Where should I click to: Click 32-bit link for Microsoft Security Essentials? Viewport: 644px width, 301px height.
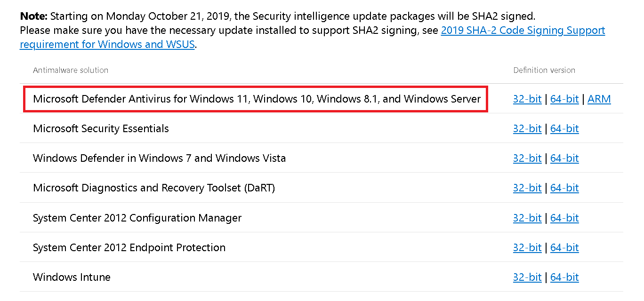(x=527, y=129)
